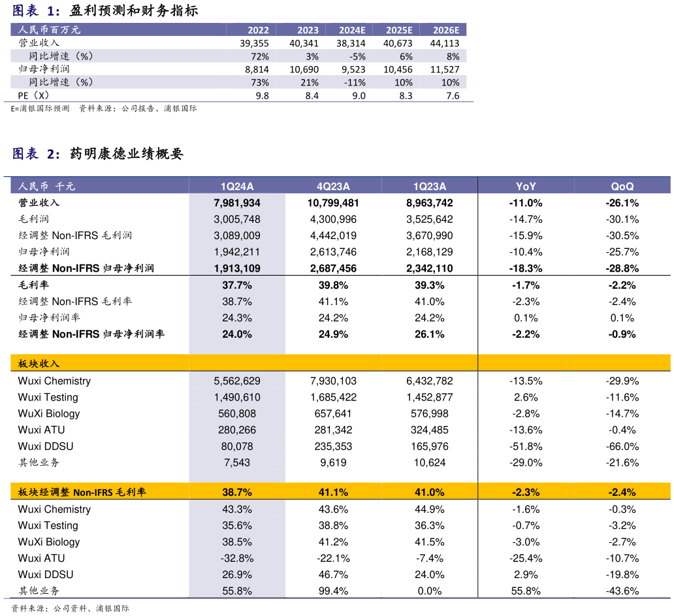674x616 pixels.
Task: Click the WuXi Biology margin 38.5%
Action: coord(237,542)
